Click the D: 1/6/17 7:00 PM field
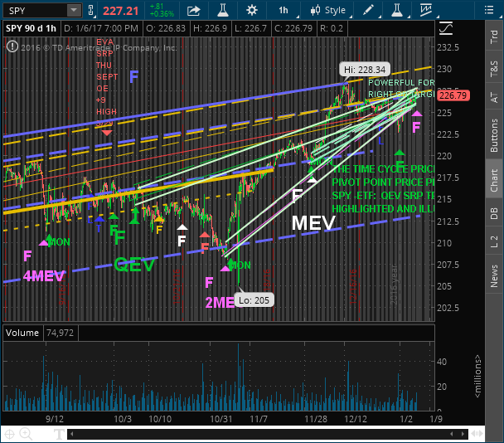This screenshot has width=504, height=443. coord(101,28)
